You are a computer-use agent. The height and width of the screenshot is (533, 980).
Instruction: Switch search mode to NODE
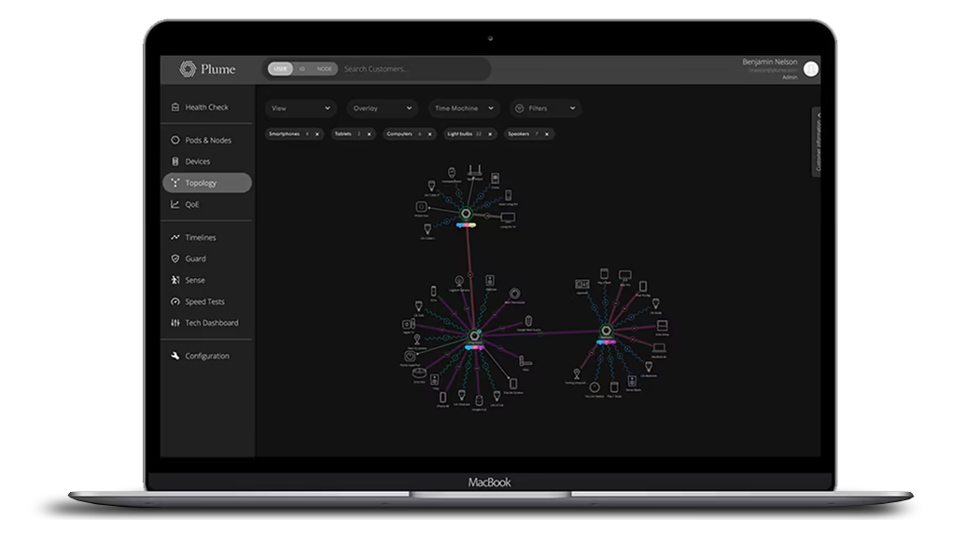(324, 69)
